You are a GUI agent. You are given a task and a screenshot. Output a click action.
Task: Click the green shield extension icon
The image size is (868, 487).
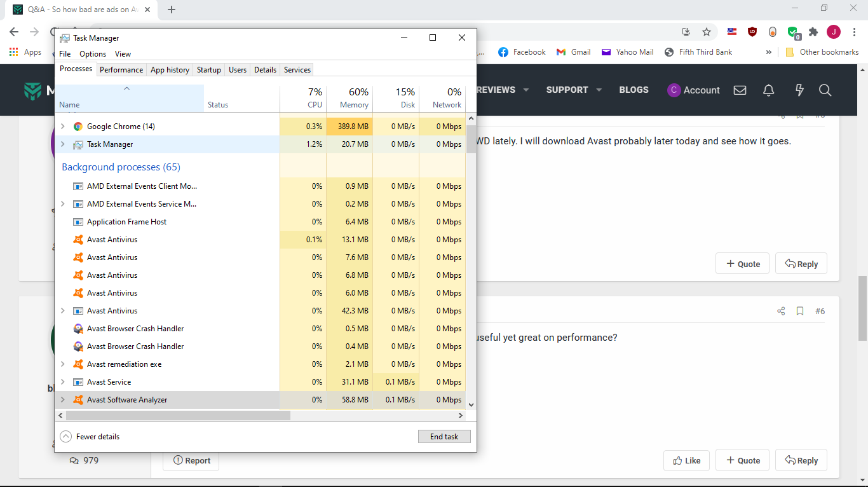click(793, 32)
